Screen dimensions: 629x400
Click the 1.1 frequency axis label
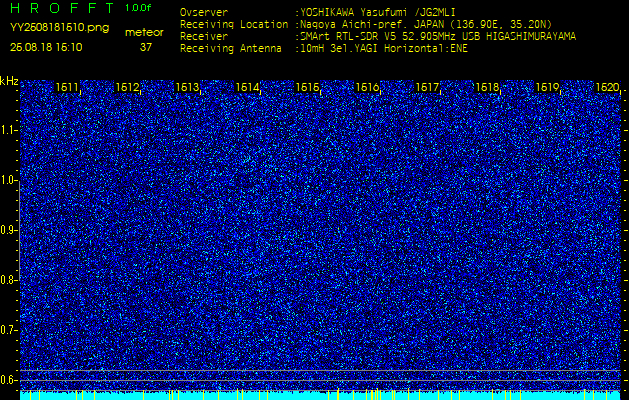tap(8, 130)
